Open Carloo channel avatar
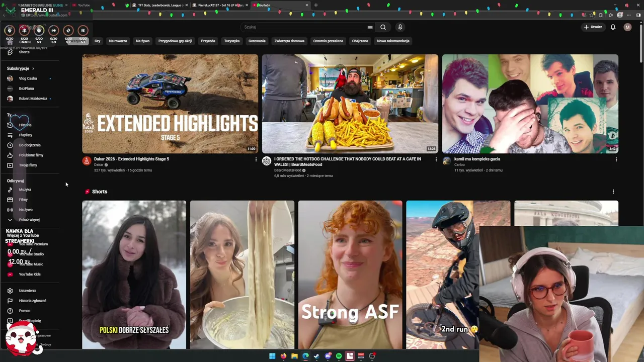Screen dimensions: 644x362 coord(446,161)
